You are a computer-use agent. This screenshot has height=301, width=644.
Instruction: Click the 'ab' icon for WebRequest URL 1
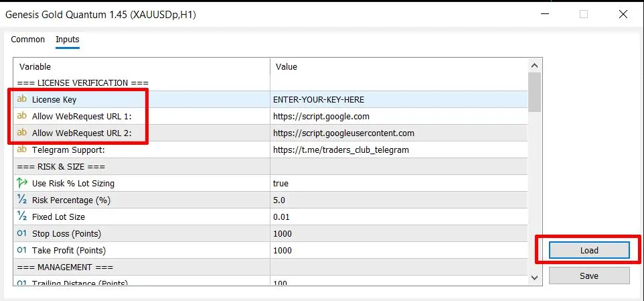pos(22,117)
